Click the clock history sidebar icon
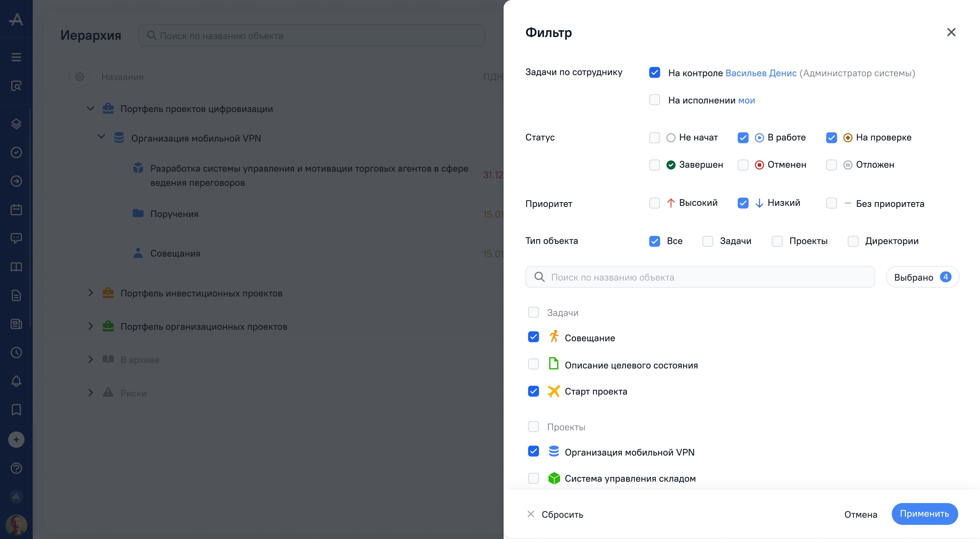The height and width of the screenshot is (539, 980). coord(16,352)
